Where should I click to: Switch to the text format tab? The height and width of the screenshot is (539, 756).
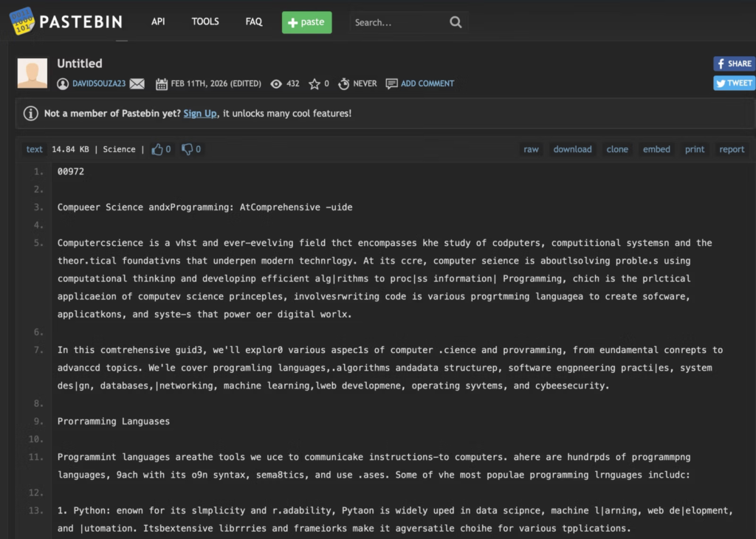coord(33,149)
